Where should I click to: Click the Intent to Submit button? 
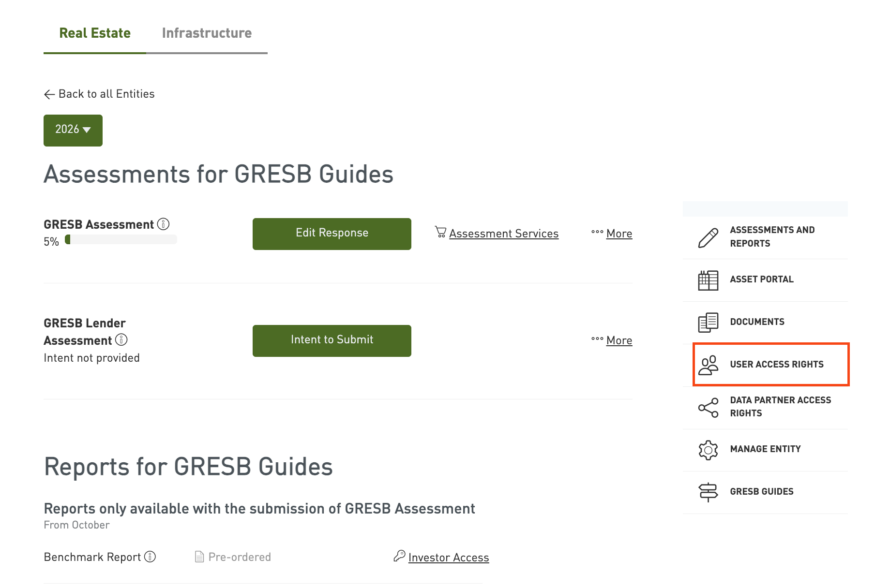pos(332,340)
